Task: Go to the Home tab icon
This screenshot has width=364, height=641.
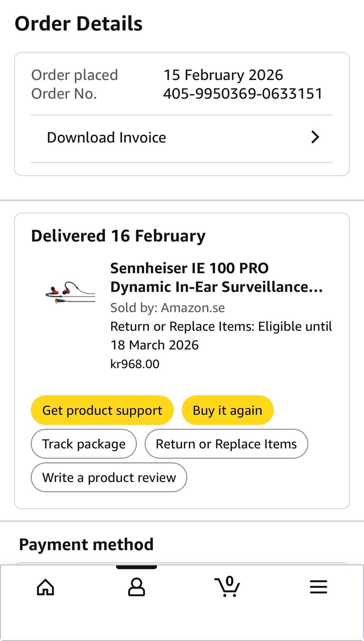Action: [x=45, y=587]
